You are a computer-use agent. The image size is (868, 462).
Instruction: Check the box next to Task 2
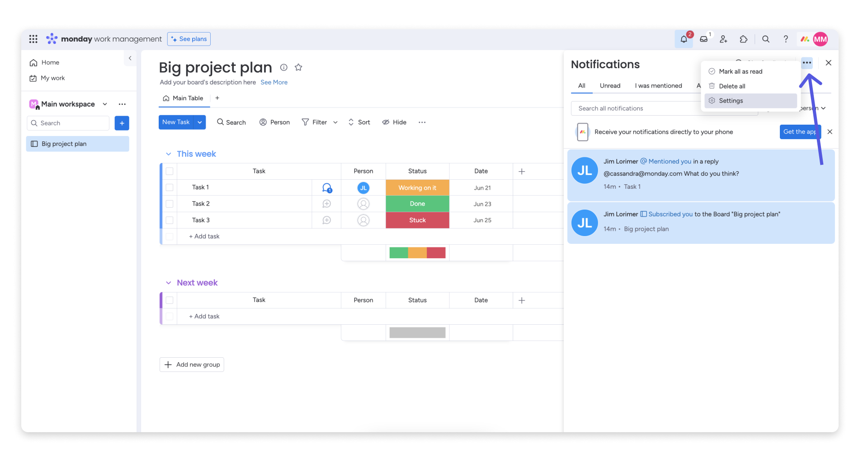[170, 204]
